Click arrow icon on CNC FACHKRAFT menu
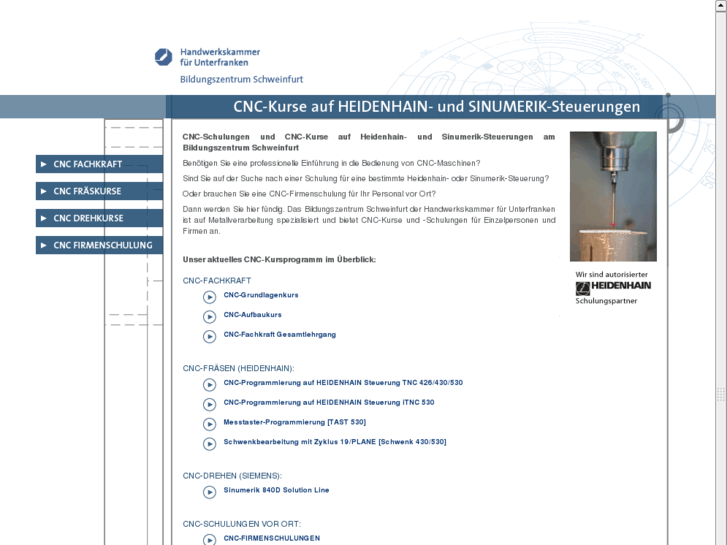Viewport: 727px width, 545px height. [x=44, y=164]
